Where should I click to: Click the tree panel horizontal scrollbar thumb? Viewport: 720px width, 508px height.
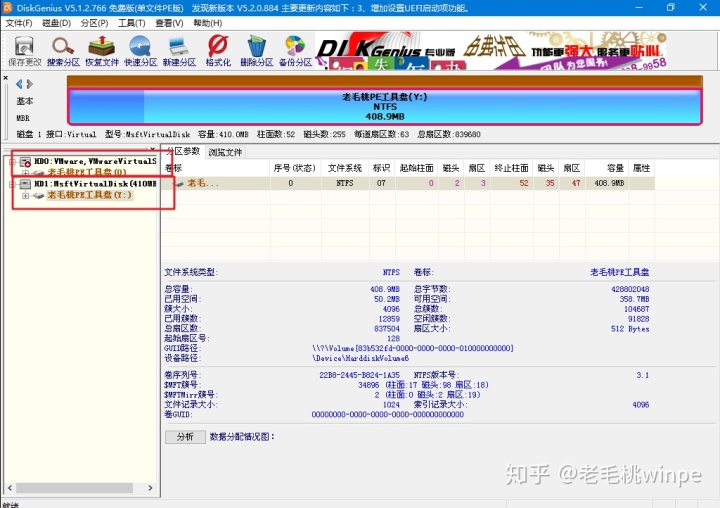point(74,487)
